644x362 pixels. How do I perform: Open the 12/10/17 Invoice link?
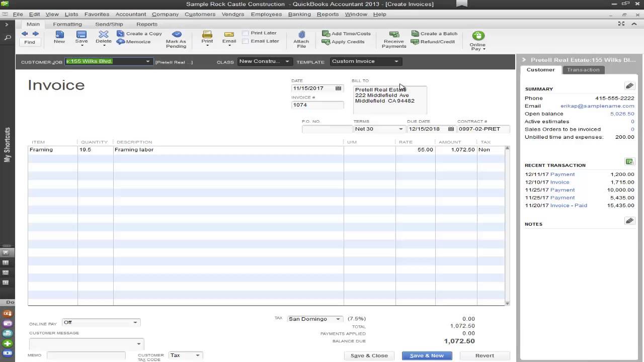(x=559, y=182)
